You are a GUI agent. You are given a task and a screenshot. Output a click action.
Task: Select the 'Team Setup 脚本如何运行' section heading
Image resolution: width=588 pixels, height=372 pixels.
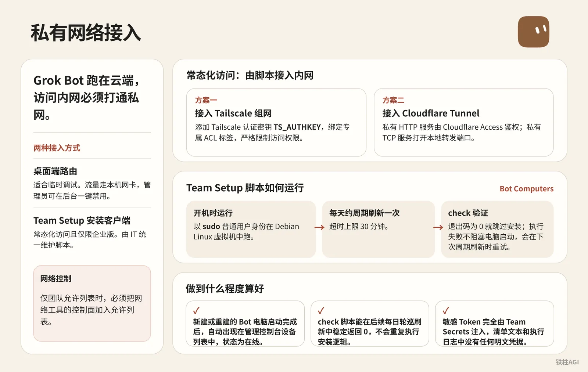click(x=245, y=188)
